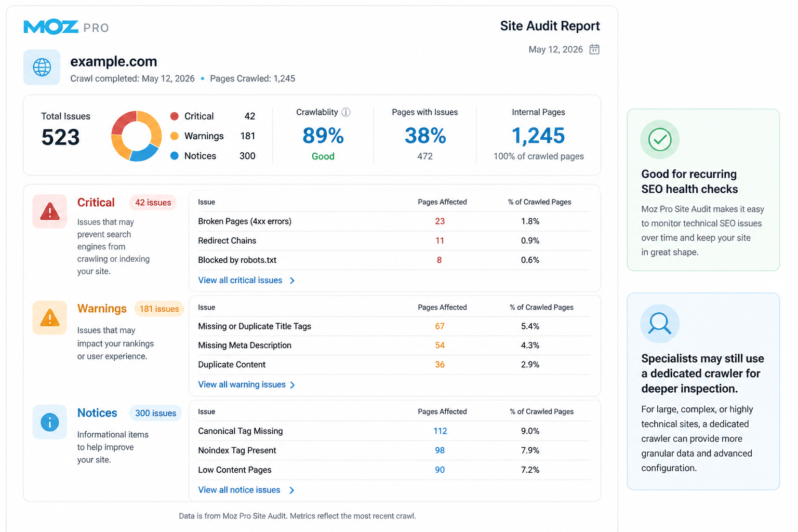The height and width of the screenshot is (532, 798).
Task: Select the Notices section heading
Action: tap(97, 413)
